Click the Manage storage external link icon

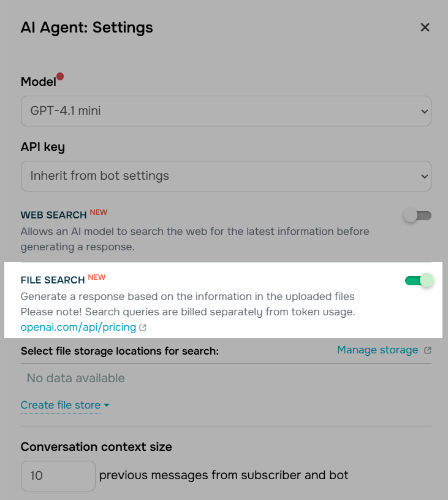427,350
